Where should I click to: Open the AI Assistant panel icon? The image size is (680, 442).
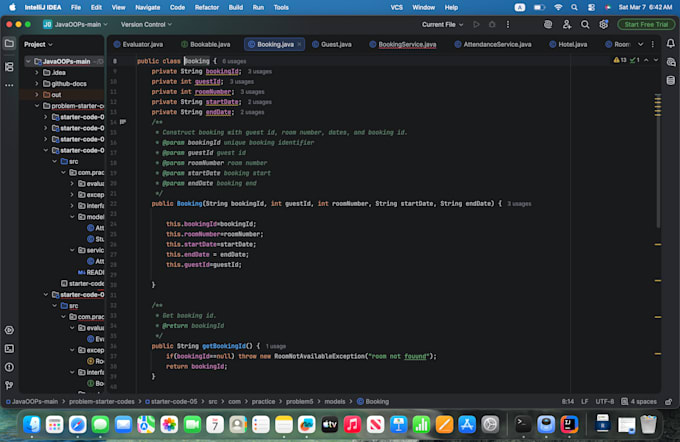pyautogui.click(x=670, y=62)
